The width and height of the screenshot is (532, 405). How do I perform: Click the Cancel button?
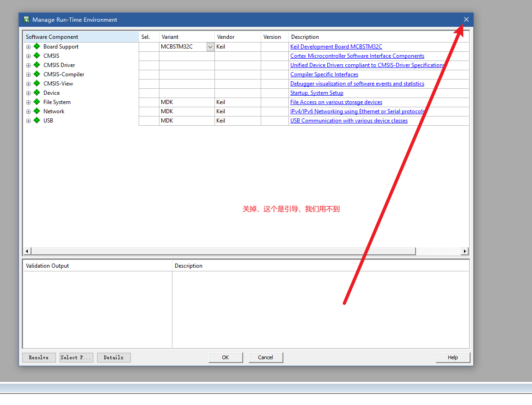point(266,357)
